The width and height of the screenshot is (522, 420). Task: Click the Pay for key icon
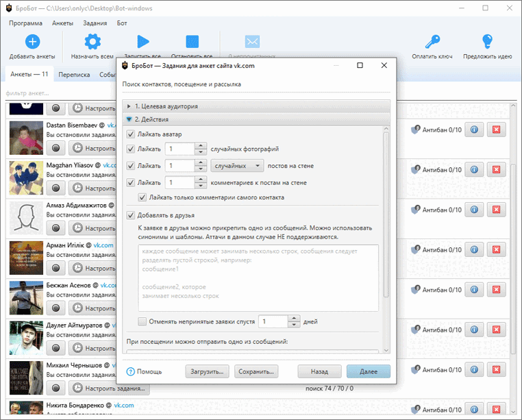[x=432, y=42]
